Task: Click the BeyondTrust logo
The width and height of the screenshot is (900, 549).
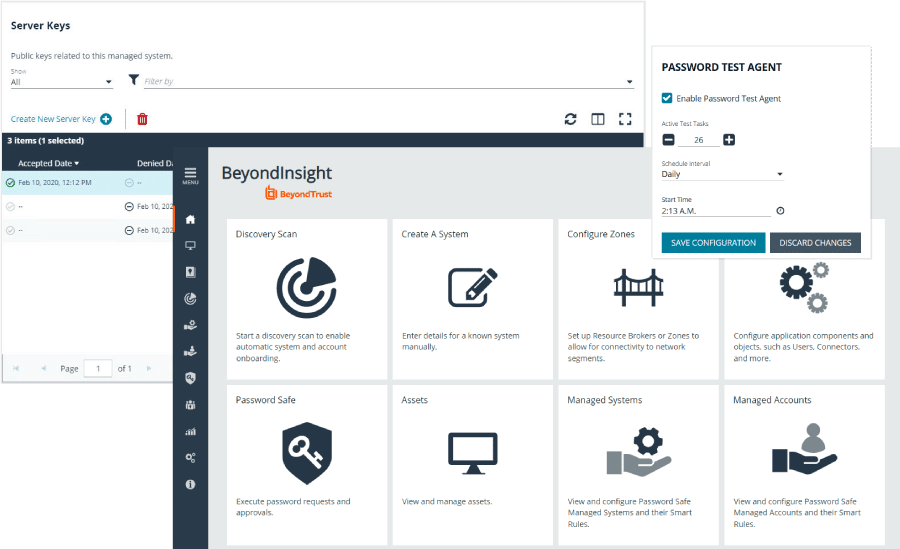Action: (x=298, y=194)
